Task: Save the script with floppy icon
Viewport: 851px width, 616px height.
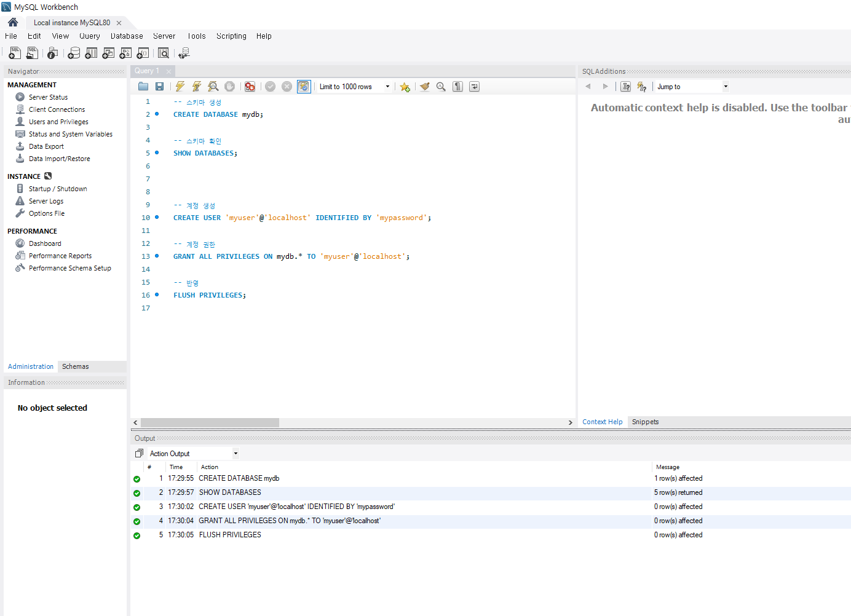Action: point(160,87)
